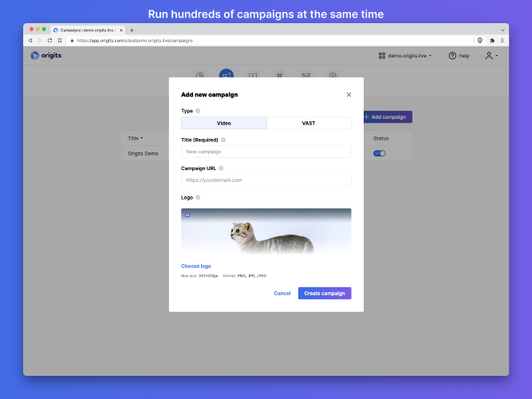Viewport: 532px width, 399px height.
Task: Open the user account menu
Action: pos(491,56)
